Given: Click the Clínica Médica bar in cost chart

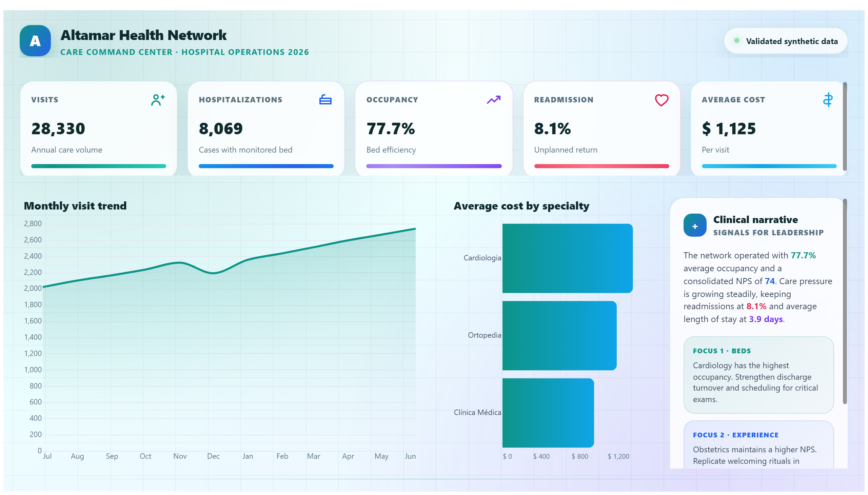Looking at the screenshot, I should [x=548, y=412].
